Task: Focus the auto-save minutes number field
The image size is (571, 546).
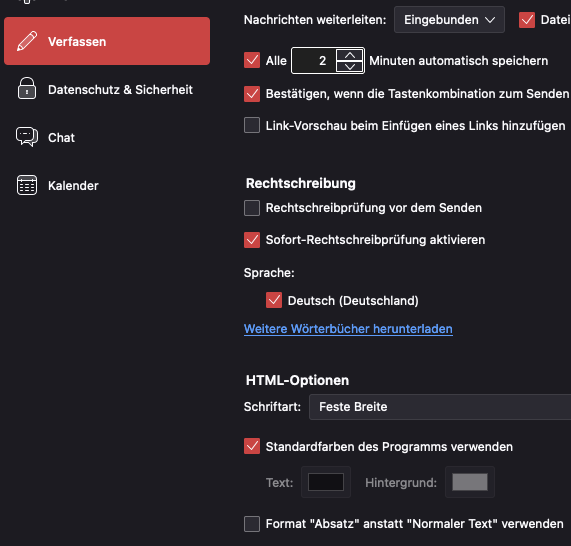Action: point(314,60)
